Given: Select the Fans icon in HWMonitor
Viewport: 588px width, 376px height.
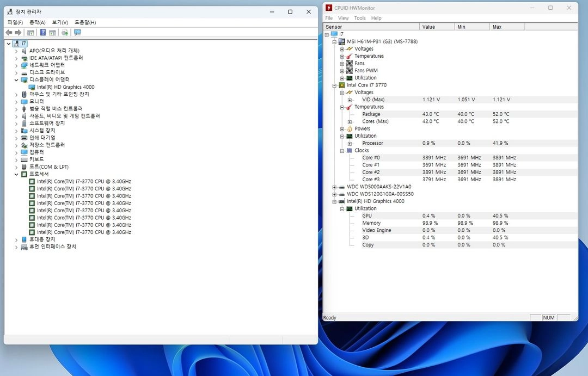Looking at the screenshot, I should [350, 63].
